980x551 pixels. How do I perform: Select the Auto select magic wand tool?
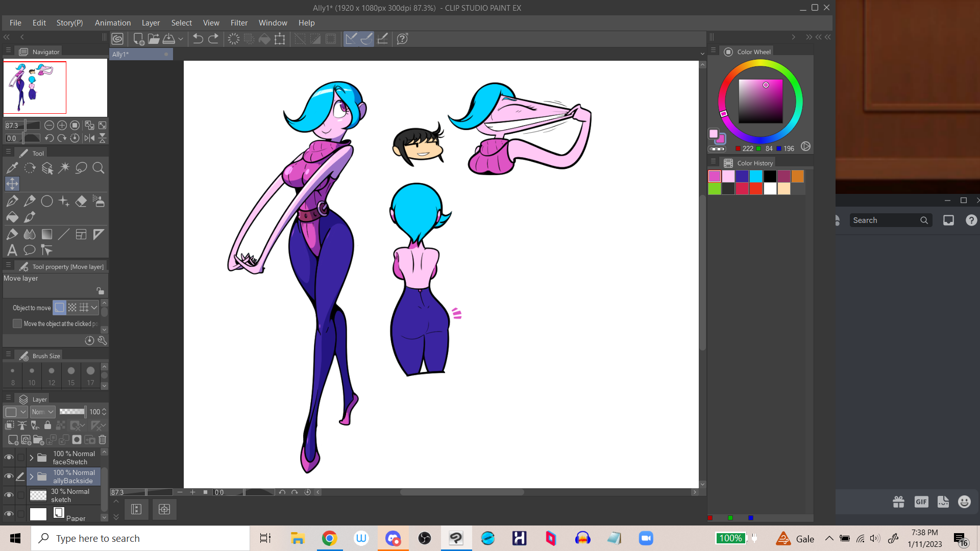point(64,168)
